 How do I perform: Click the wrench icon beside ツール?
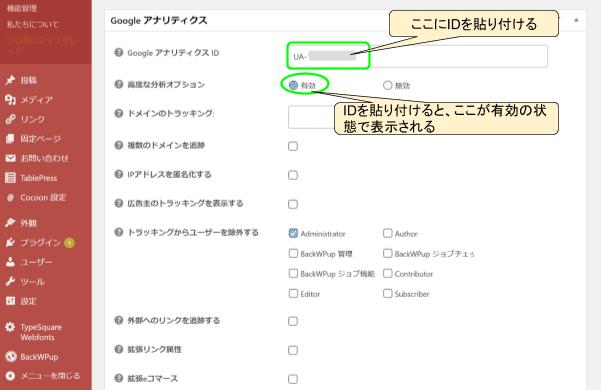10,282
